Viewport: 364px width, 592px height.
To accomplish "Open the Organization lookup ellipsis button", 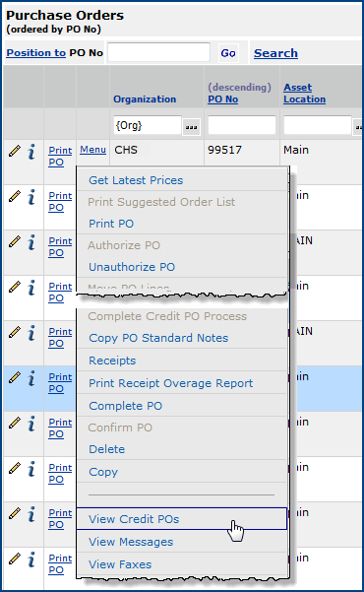I will 191,127.
